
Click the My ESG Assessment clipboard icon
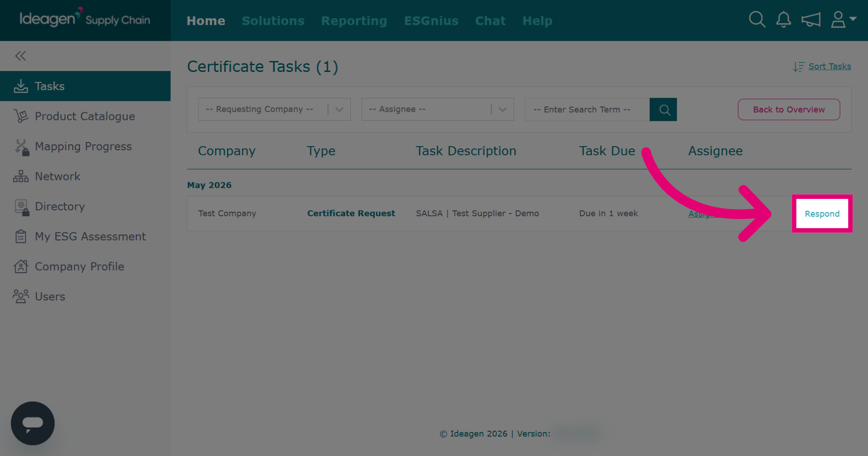click(21, 236)
